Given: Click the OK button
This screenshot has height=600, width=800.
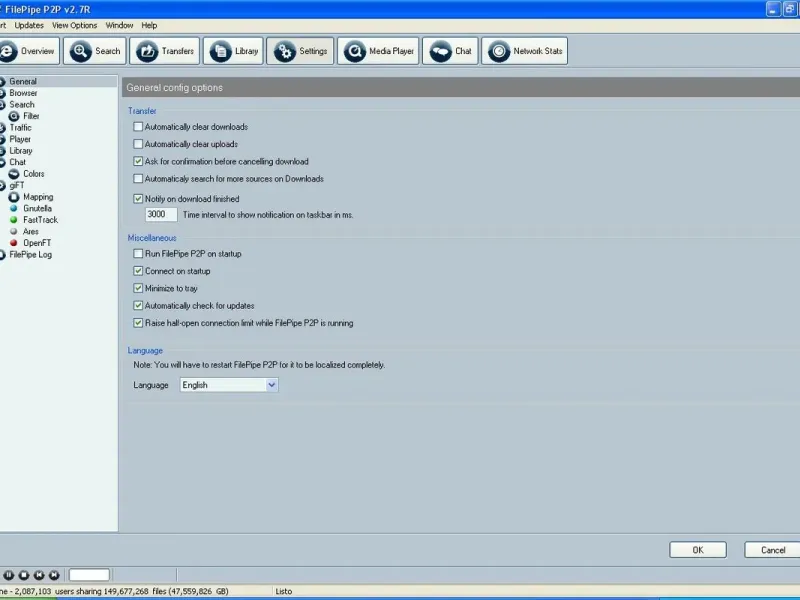Looking at the screenshot, I should tap(697, 550).
